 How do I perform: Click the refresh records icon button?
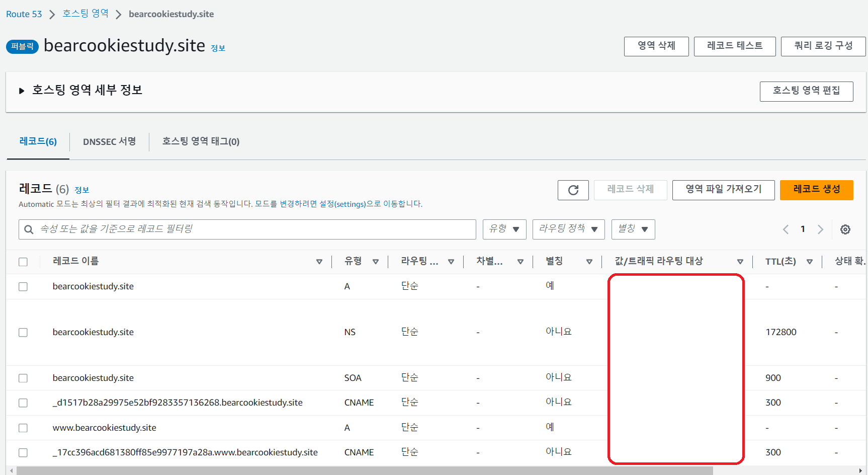(573, 190)
